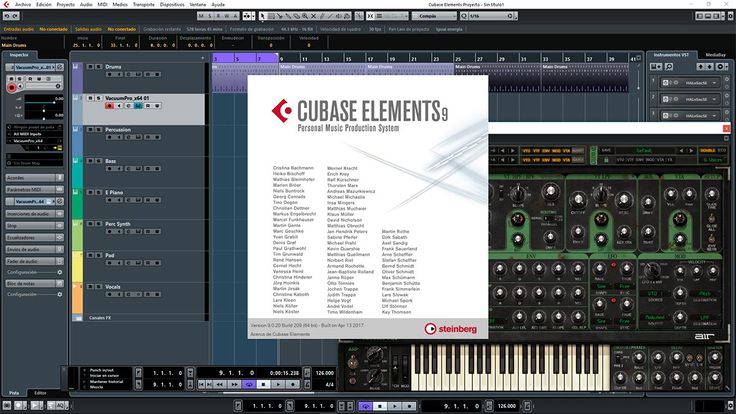Image resolution: width=736 pixels, height=414 pixels.
Task: Solo the E Piano track
Action: point(99,192)
